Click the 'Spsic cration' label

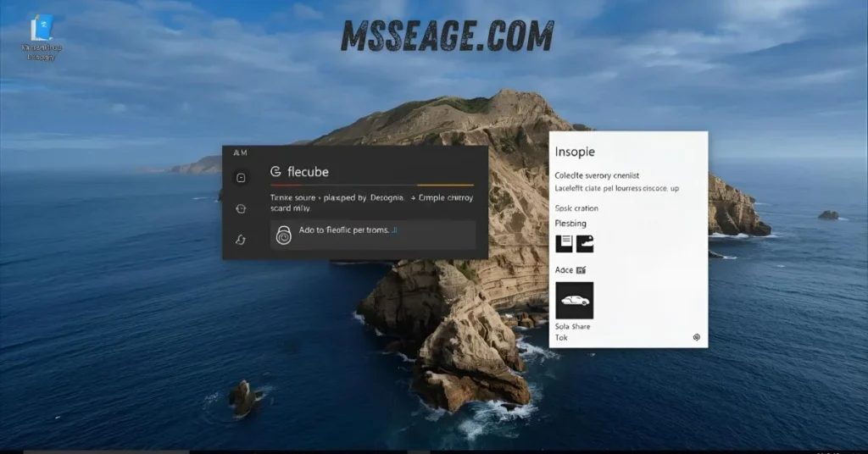pos(576,208)
